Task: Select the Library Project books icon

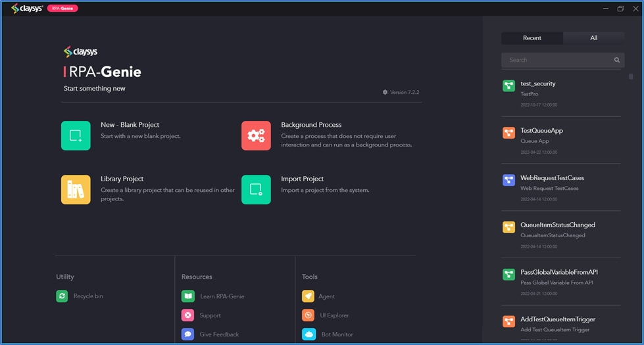Action: click(x=76, y=189)
